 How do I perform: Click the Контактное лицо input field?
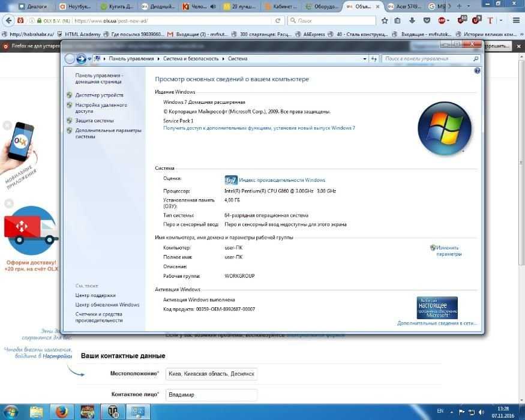point(211,395)
